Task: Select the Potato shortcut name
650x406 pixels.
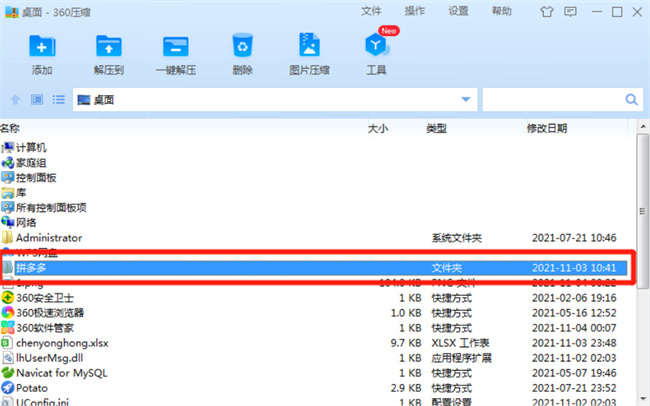Action: (x=32, y=388)
